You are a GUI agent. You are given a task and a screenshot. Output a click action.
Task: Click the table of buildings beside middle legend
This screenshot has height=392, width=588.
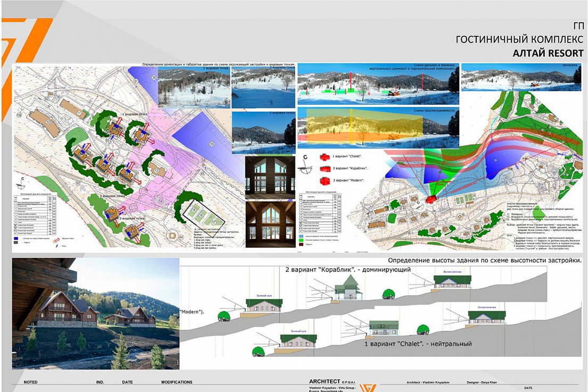(x=320, y=213)
